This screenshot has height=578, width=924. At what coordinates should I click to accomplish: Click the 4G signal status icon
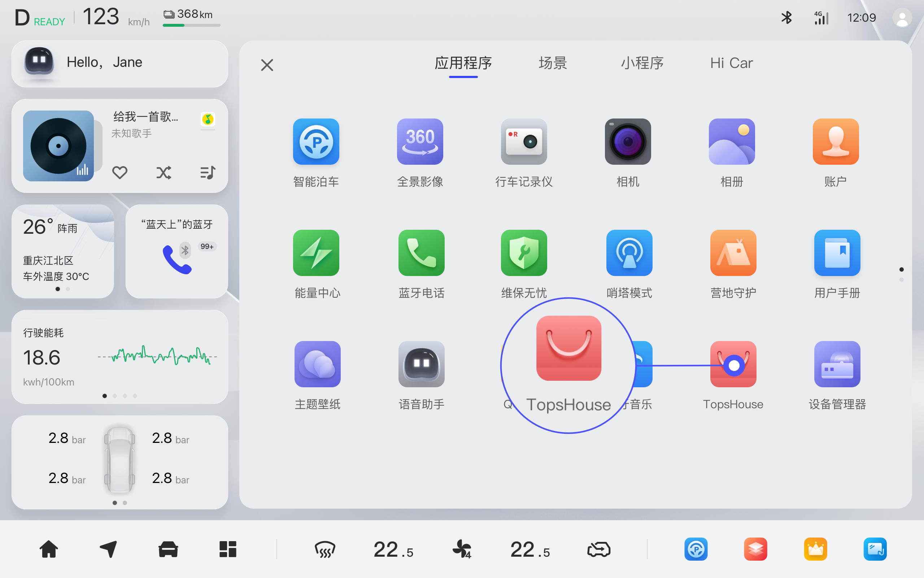(x=821, y=18)
